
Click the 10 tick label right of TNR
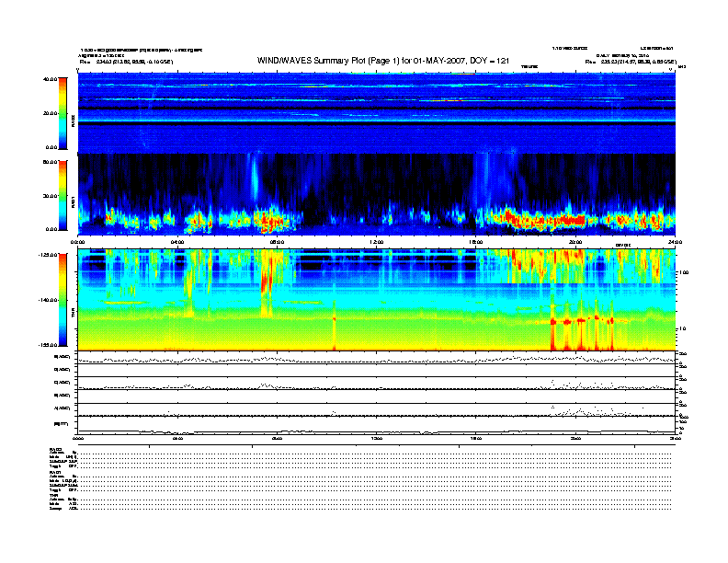click(x=682, y=328)
